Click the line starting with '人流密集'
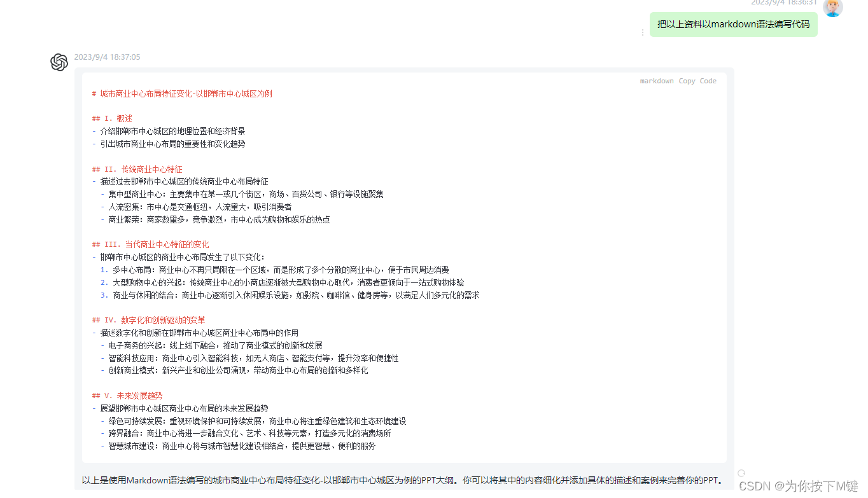Viewport: 868px width, 498px height. click(x=196, y=207)
